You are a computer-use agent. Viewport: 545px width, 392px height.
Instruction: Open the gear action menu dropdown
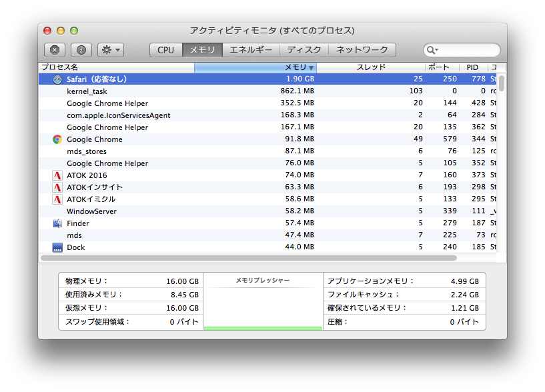(x=111, y=50)
